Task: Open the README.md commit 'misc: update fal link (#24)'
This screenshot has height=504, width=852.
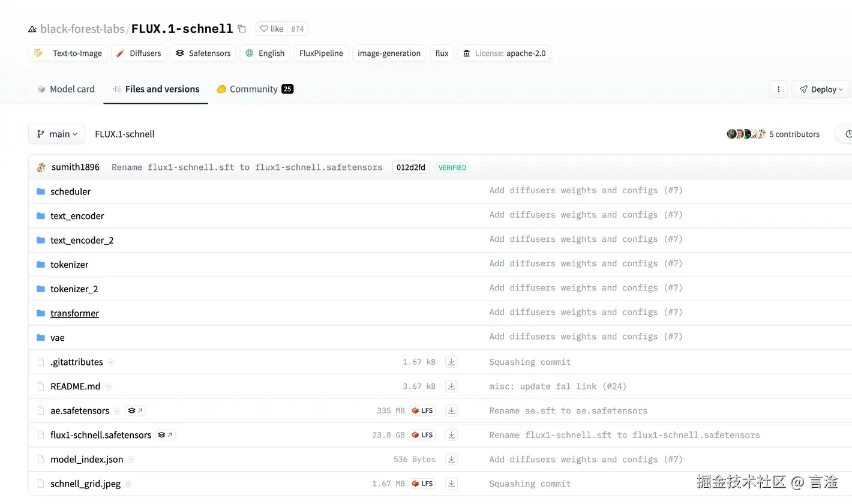Action: click(557, 386)
